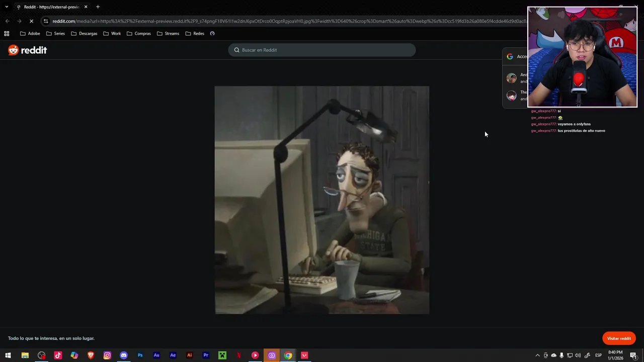Open the tab search dropdown

pyautogui.click(x=7, y=7)
